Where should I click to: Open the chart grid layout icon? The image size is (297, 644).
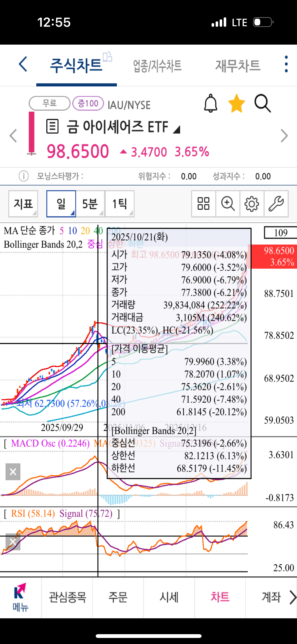tap(203, 204)
